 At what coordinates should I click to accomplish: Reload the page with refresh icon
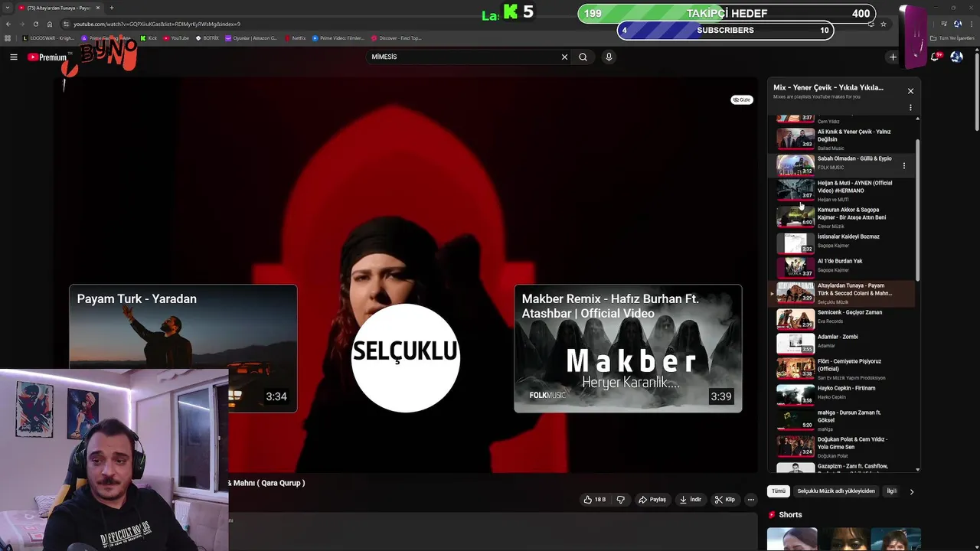(x=35, y=24)
